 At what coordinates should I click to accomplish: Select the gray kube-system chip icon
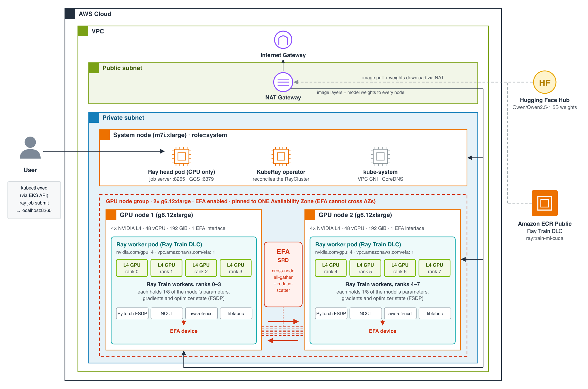point(380,156)
